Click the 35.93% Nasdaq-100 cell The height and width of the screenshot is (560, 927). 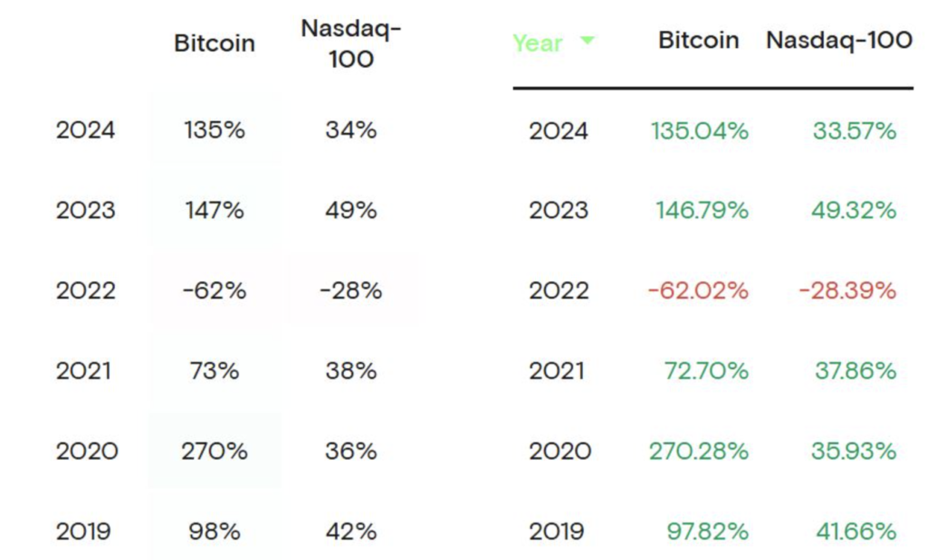pyautogui.click(x=855, y=451)
